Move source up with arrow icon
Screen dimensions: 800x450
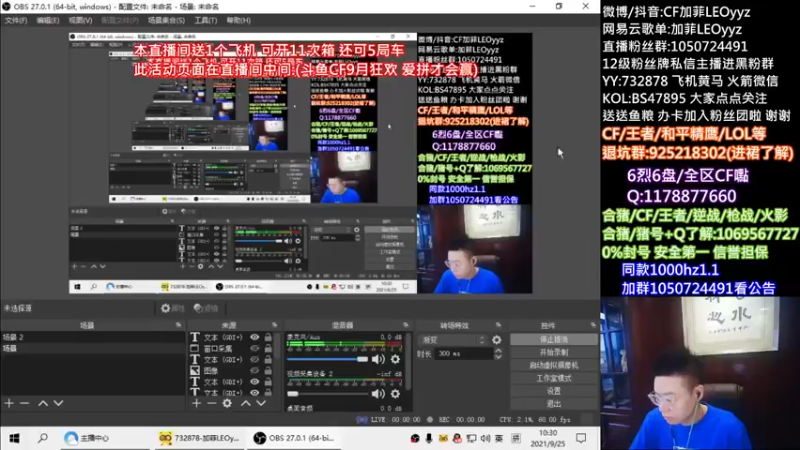(x=246, y=403)
